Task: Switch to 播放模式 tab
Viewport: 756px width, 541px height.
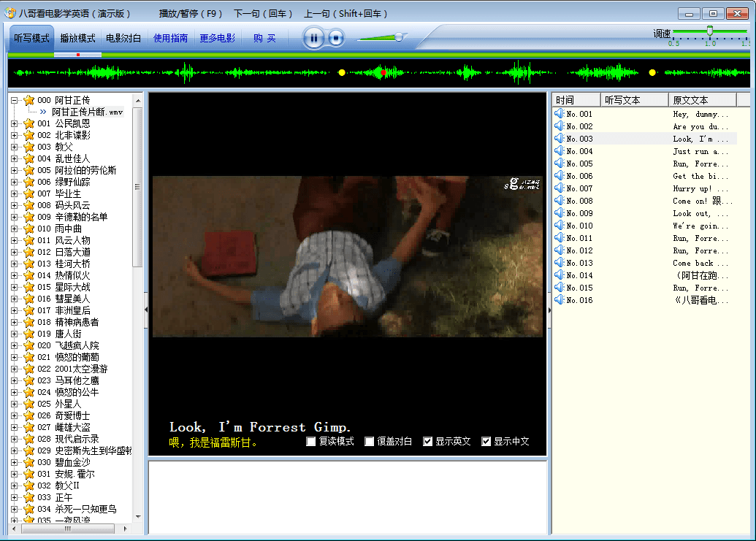Action: click(77, 38)
